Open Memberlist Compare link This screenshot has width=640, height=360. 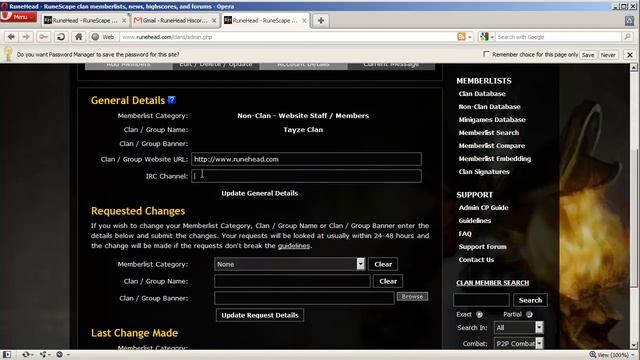click(491, 146)
